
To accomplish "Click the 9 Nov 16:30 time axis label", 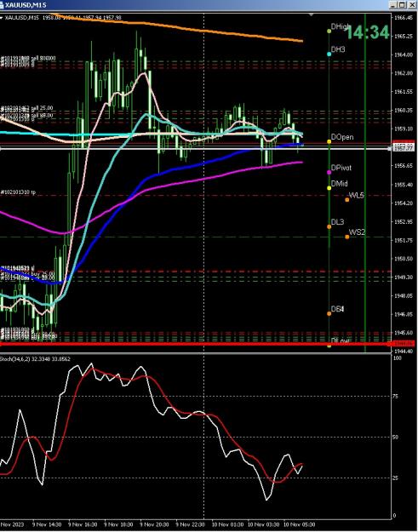I will coord(83,524).
